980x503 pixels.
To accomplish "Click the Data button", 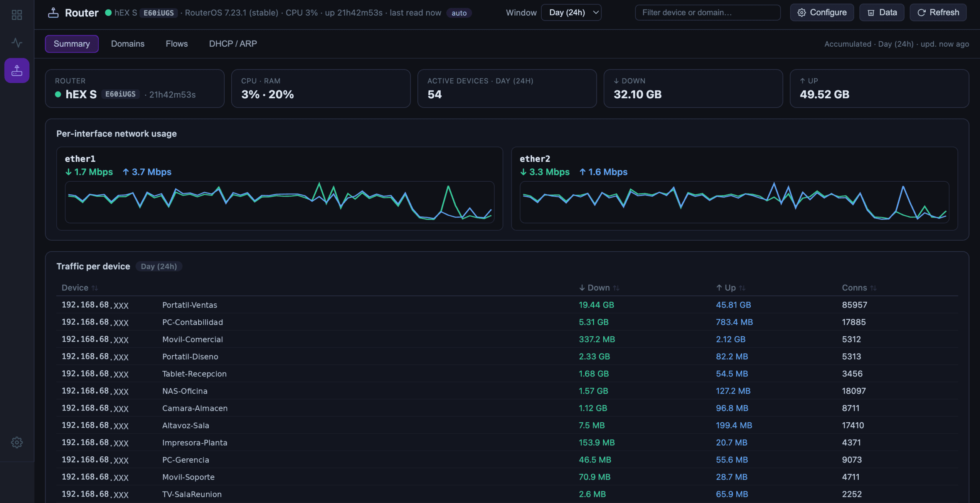I will tap(882, 13).
